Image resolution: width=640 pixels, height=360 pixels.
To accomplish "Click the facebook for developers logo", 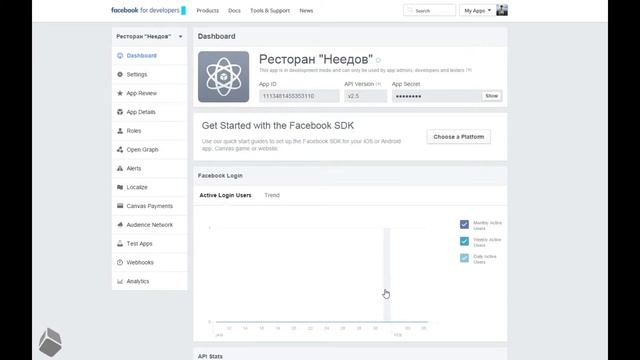I will (x=149, y=10).
